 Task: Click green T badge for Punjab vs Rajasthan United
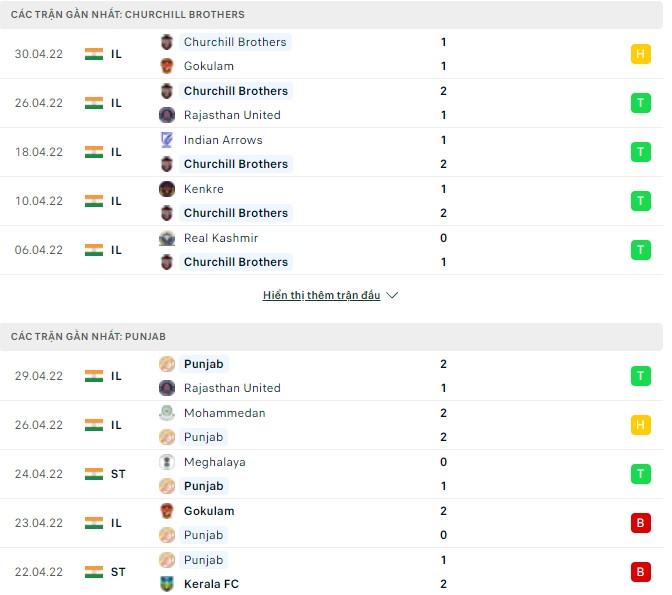coord(640,376)
